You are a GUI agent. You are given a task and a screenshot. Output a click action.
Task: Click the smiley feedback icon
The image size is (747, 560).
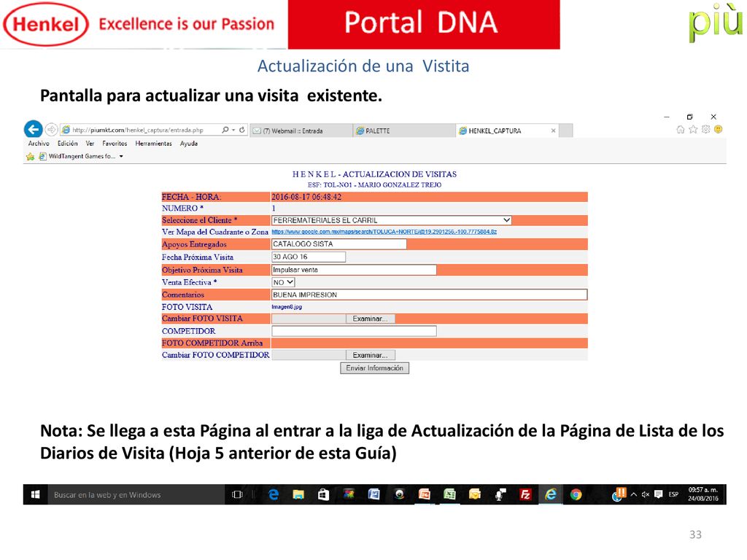[719, 129]
